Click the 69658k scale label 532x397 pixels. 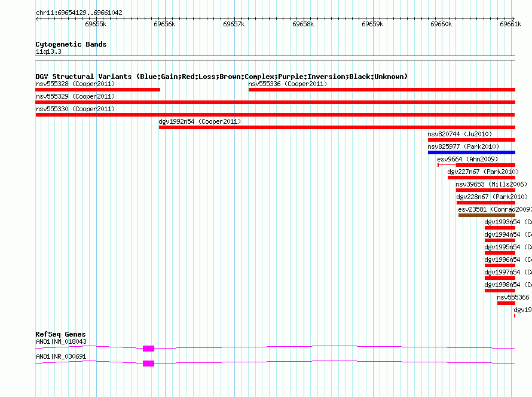[303, 24]
